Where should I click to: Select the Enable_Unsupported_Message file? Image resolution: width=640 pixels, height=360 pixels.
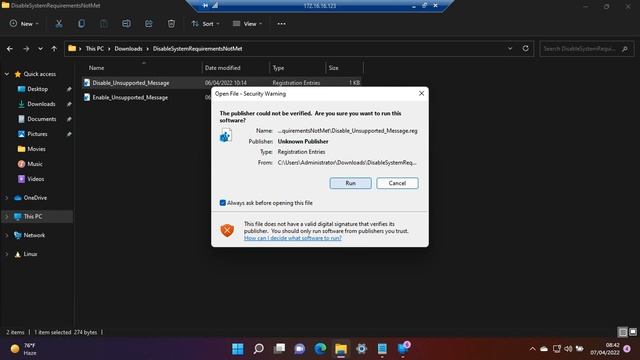130,98
